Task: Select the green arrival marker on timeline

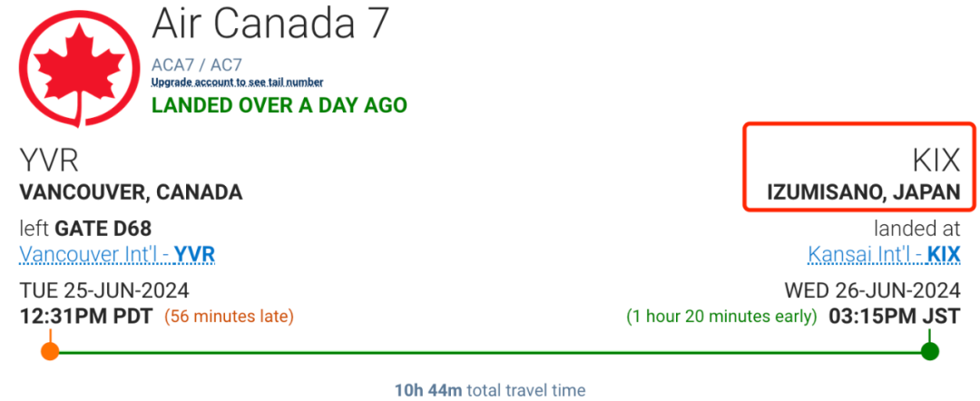Action: click(x=930, y=352)
